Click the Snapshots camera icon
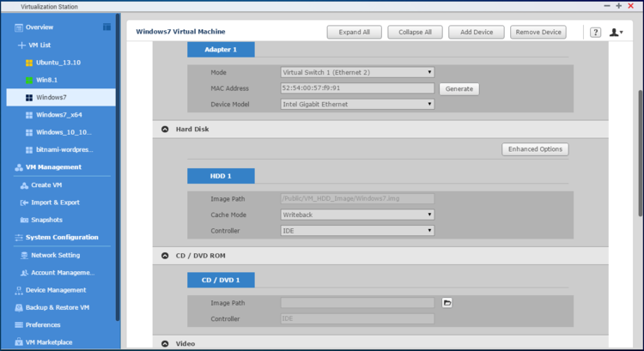Viewport: 644px width, 351px height. pyautogui.click(x=24, y=220)
